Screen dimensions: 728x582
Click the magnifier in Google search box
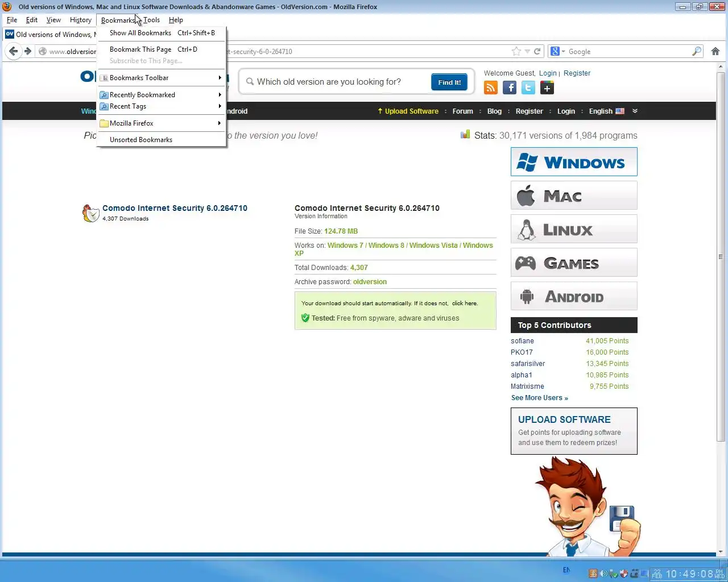pyautogui.click(x=696, y=51)
